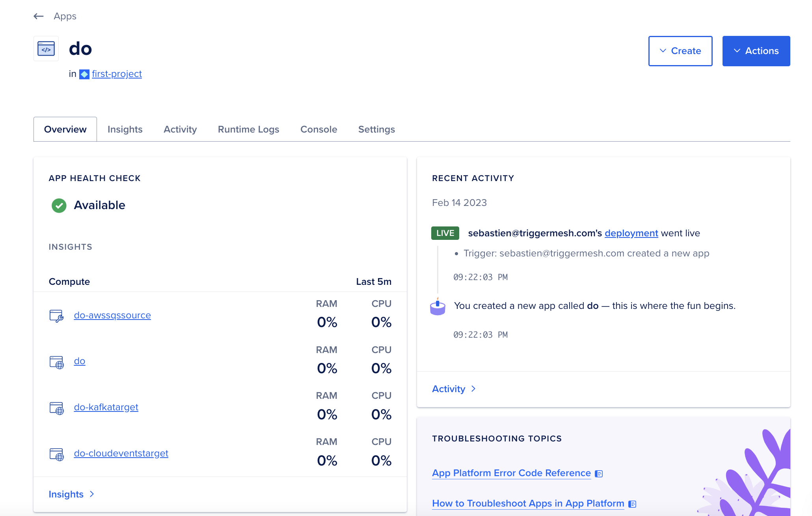Click the back arrow next to Apps
This screenshot has width=812, height=516.
coord(38,16)
